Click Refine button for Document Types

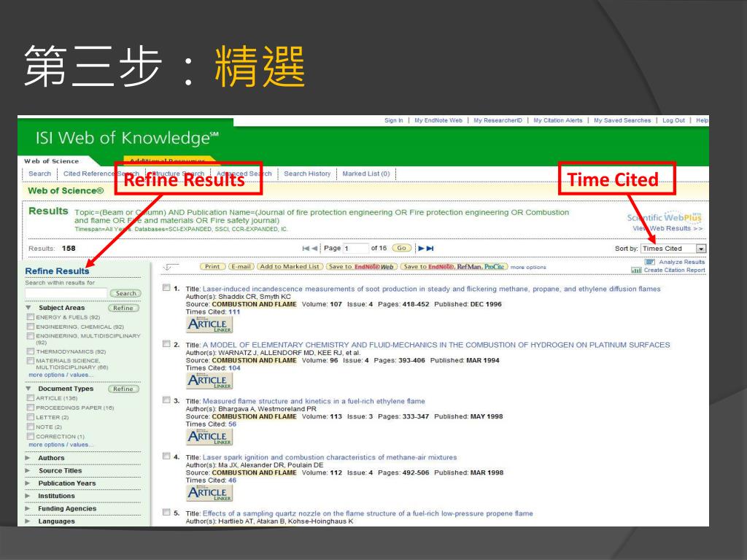123,389
